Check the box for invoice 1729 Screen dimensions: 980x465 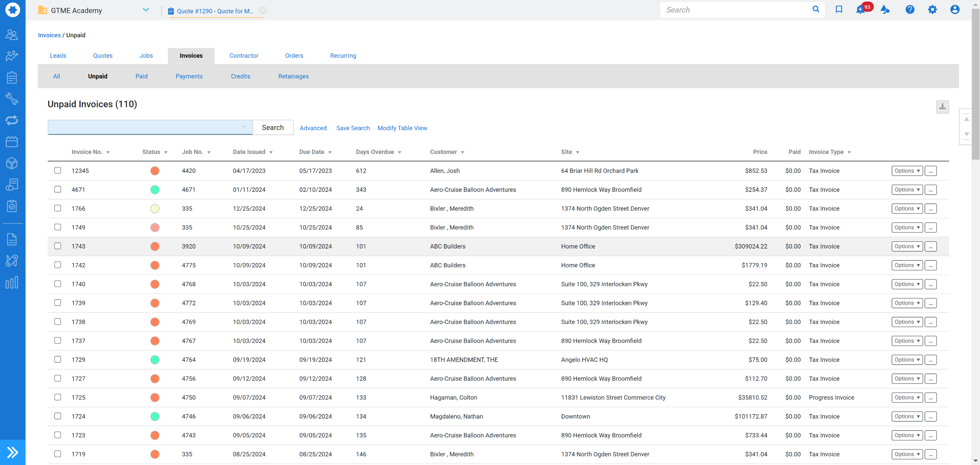coord(58,359)
